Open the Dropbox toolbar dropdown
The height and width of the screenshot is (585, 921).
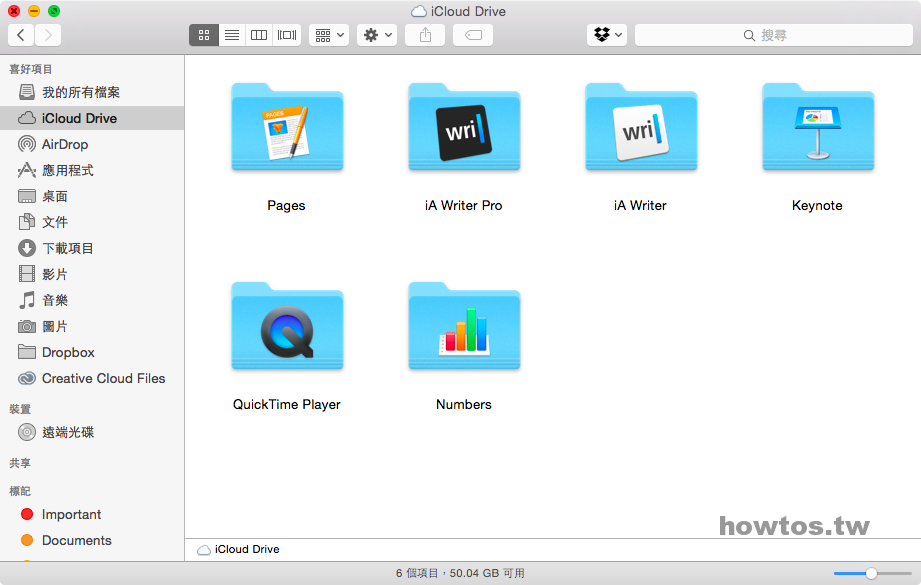[607, 35]
